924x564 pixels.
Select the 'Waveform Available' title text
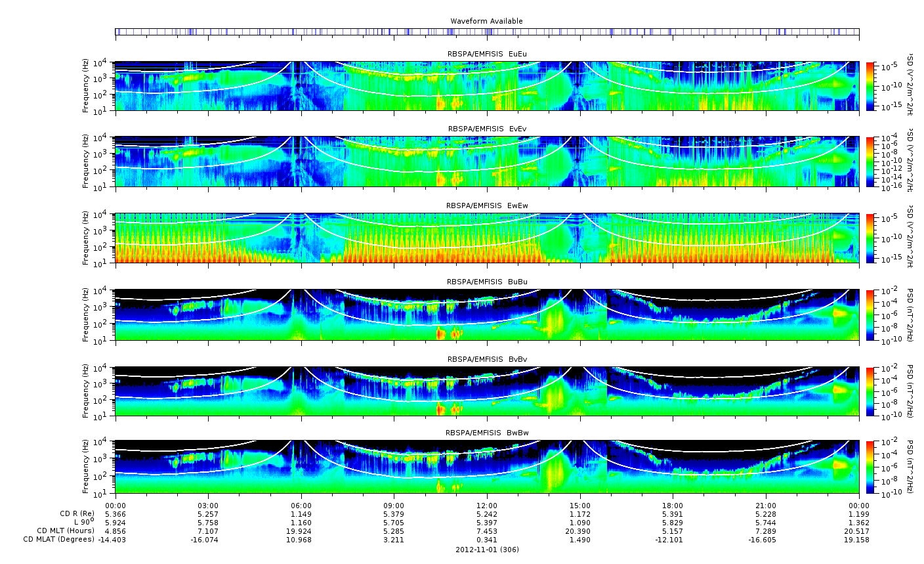pyautogui.click(x=486, y=21)
